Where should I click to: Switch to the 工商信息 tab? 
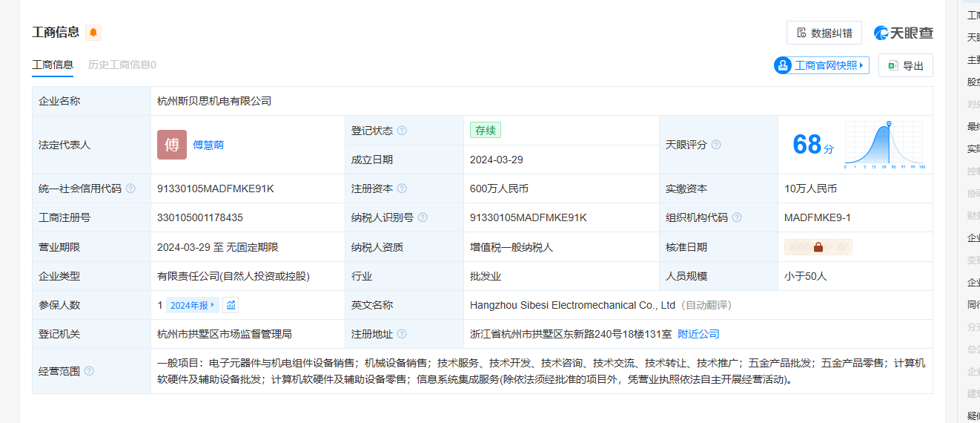[53, 65]
